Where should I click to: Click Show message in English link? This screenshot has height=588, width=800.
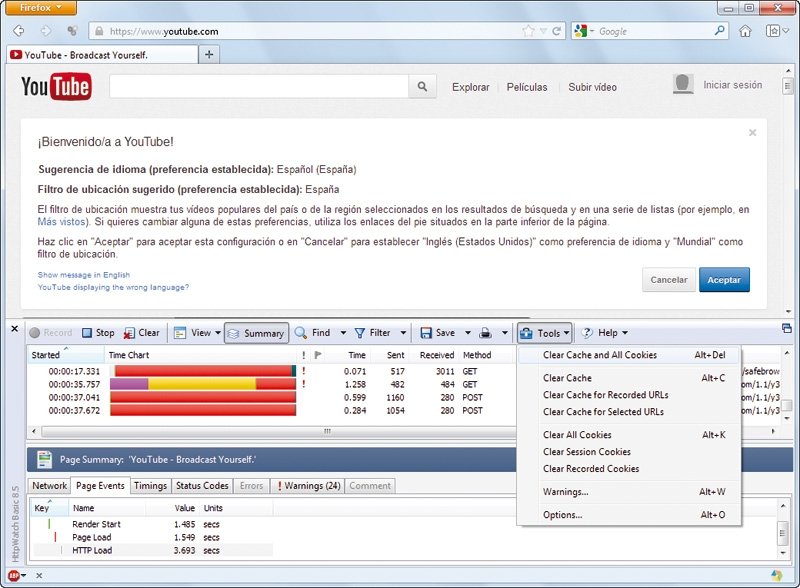84,275
